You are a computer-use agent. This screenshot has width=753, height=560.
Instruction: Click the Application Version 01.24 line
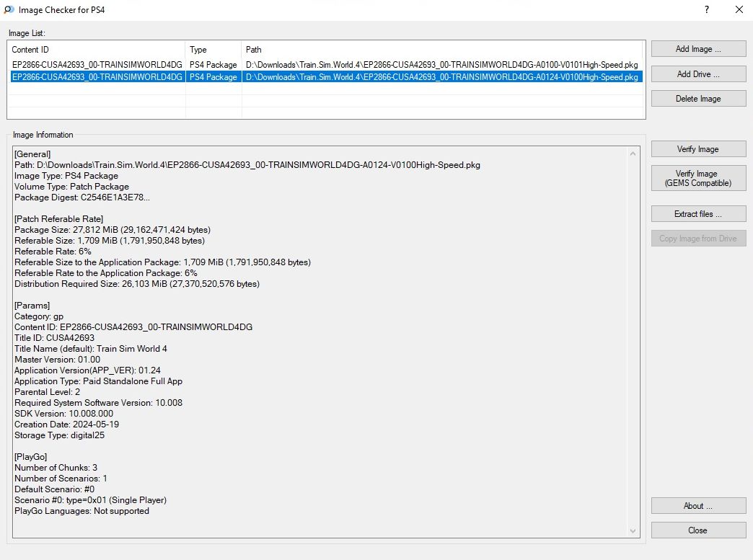87,370
